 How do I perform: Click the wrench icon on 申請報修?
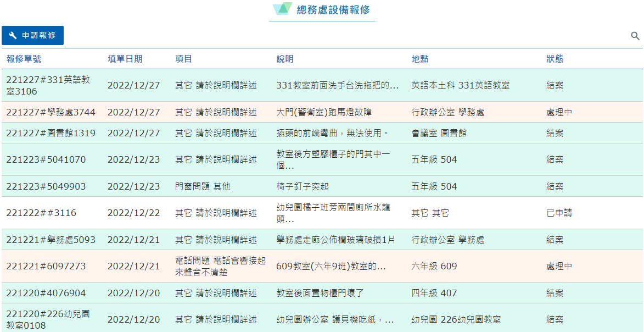click(x=13, y=35)
